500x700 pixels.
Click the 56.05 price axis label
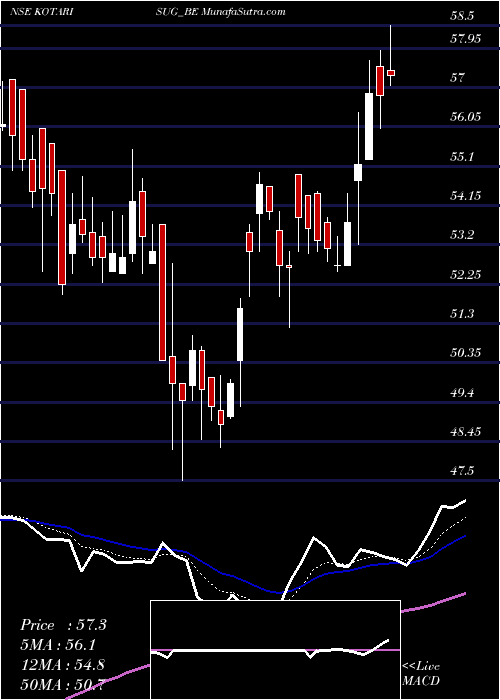tap(466, 117)
